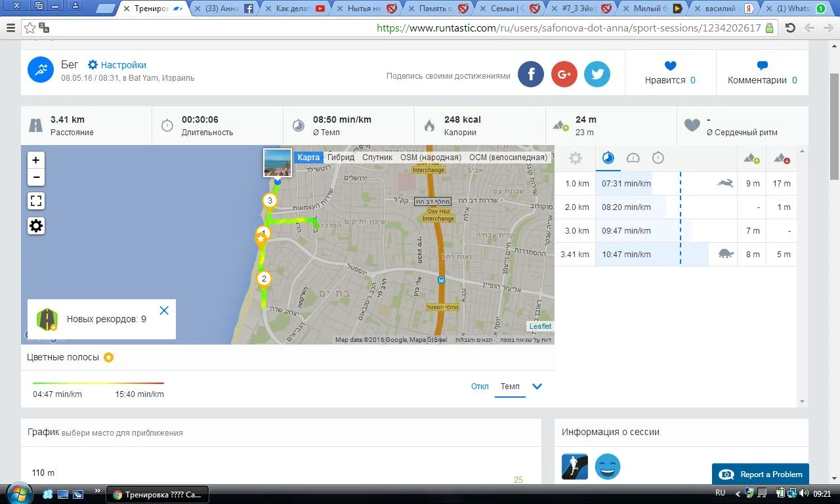Open the Leaflet attribution link
Viewport: 840px width, 504px height.
pyautogui.click(x=541, y=326)
